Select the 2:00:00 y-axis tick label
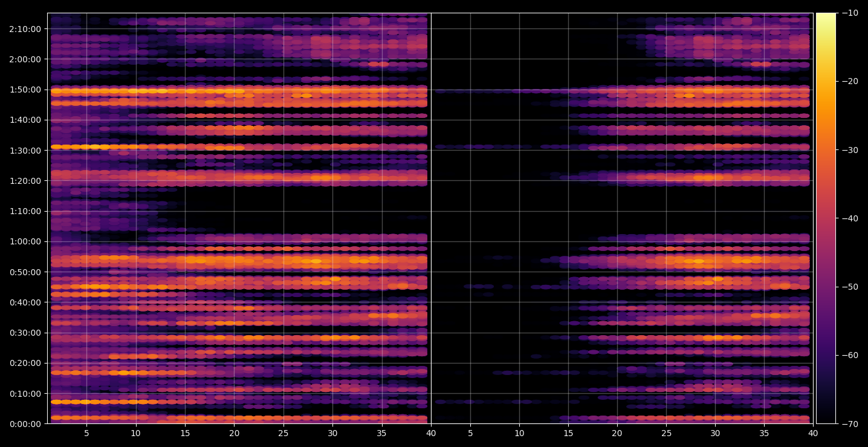 pos(25,59)
